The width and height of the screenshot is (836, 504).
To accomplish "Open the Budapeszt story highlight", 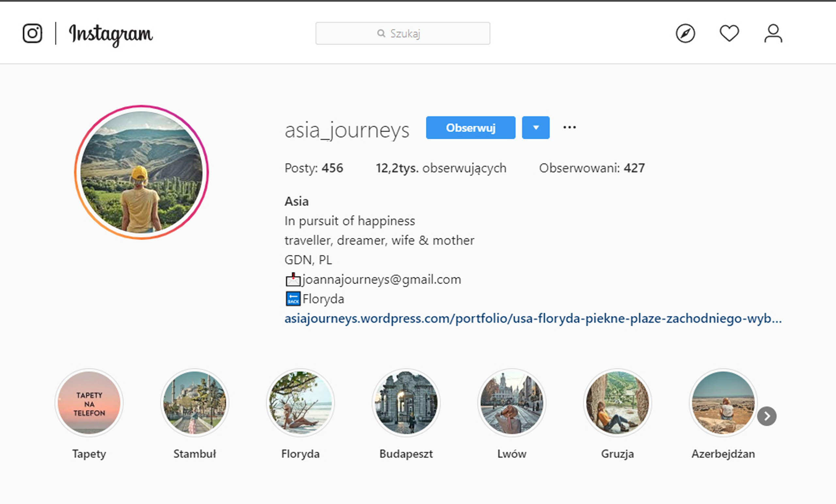I will coord(406,402).
